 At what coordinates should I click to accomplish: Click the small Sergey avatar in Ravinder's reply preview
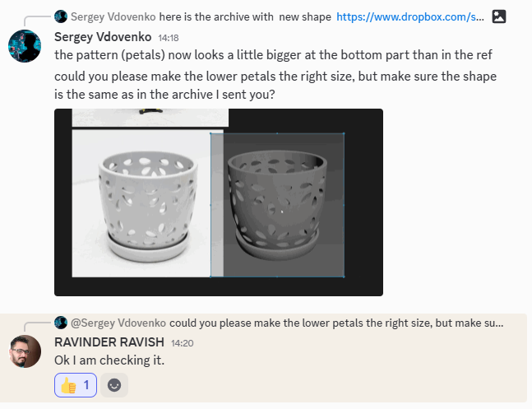click(61, 323)
